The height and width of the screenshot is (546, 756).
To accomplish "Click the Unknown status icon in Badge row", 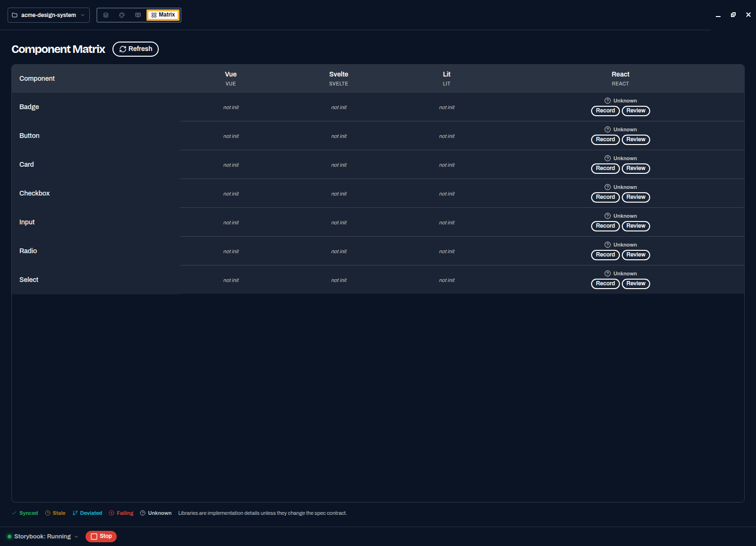I will tap(608, 101).
